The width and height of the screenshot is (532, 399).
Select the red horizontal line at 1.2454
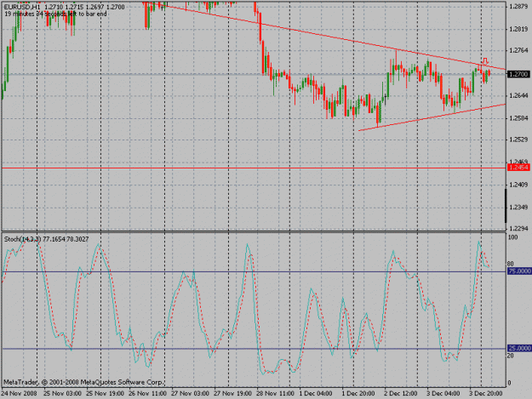pyautogui.click(x=254, y=168)
